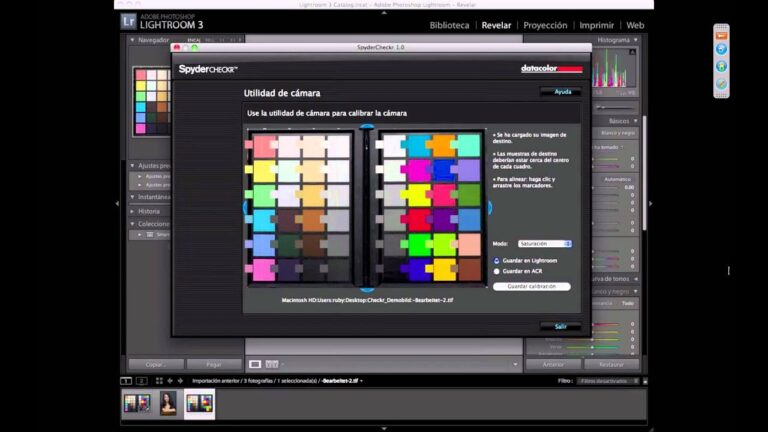Click second window display icon 2
The height and width of the screenshot is (432, 768).
(x=142, y=381)
